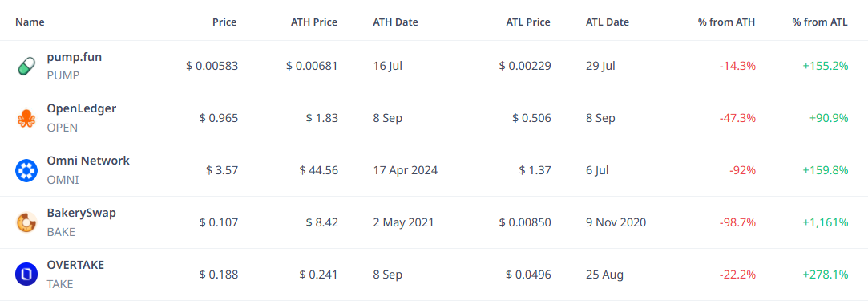Screen dimensions: 868x301
Task: Click the +1,161% value for BakerySwap
Action: [826, 223]
